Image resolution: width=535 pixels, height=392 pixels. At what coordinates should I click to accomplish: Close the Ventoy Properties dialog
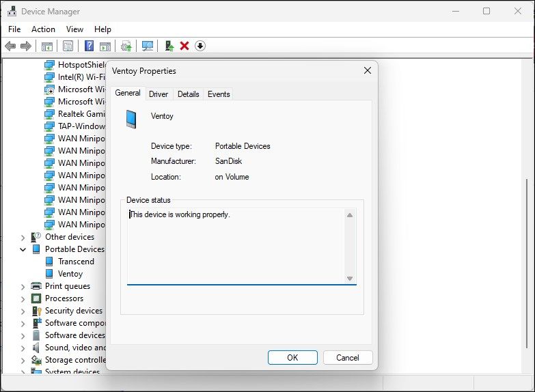tap(367, 70)
